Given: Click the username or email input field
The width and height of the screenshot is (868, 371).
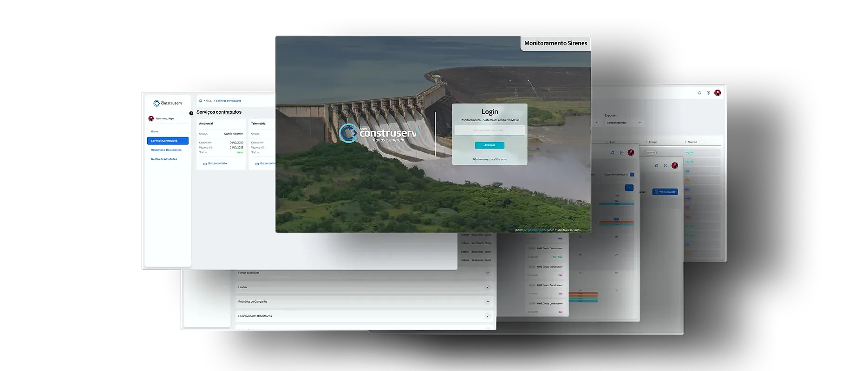Looking at the screenshot, I should [489, 130].
